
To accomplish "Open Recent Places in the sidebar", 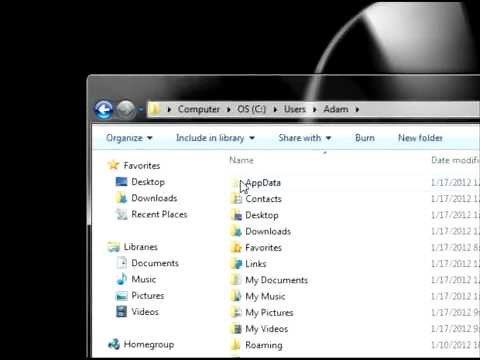I will pyautogui.click(x=159, y=214).
